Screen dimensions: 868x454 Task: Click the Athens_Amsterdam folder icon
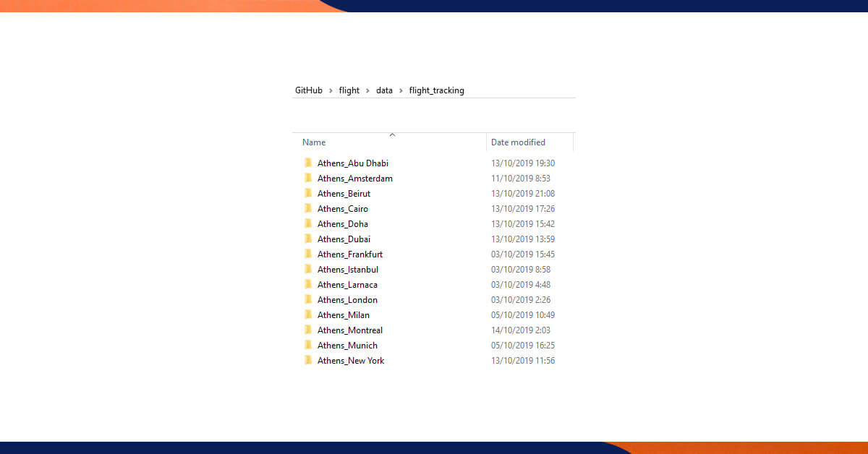308,178
